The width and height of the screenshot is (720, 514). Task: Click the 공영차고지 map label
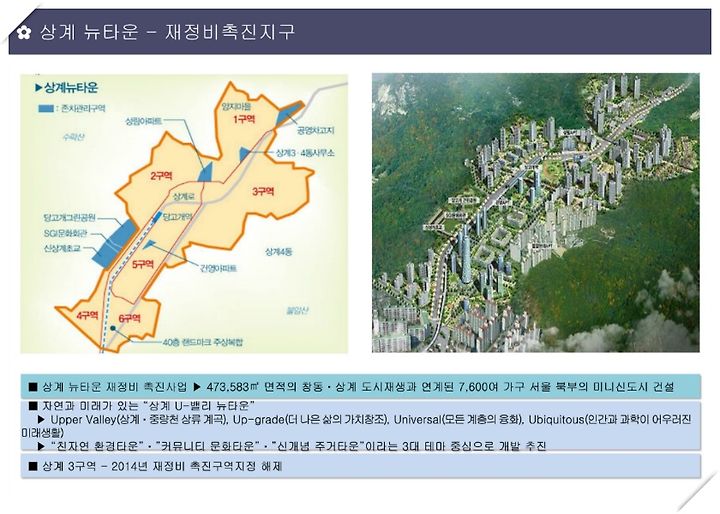(x=315, y=130)
